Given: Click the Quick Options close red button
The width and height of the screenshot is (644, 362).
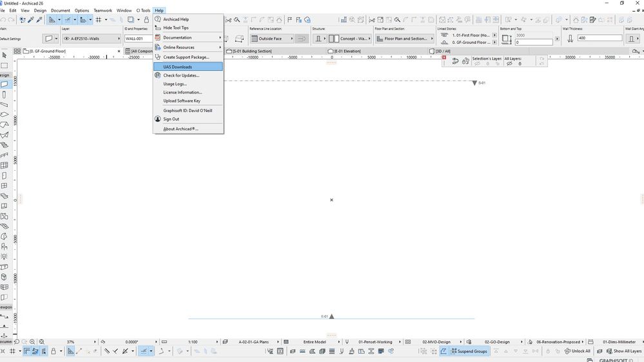Looking at the screenshot, I should click(x=444, y=58).
